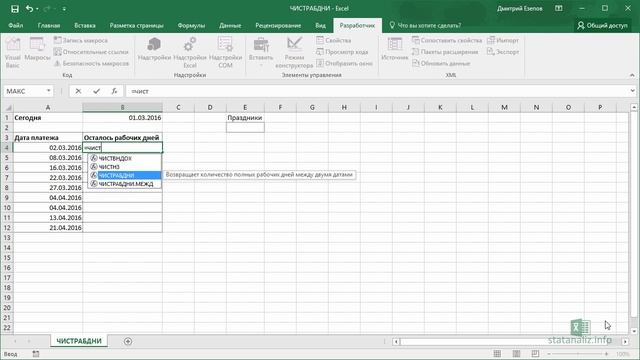640x360 pixels.
Task: Select the ЧИСТРАБДНИ sheet tab
Action: 79,341
